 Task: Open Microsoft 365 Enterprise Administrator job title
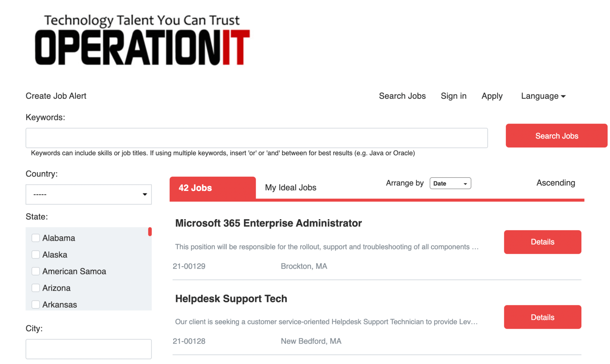[268, 223]
